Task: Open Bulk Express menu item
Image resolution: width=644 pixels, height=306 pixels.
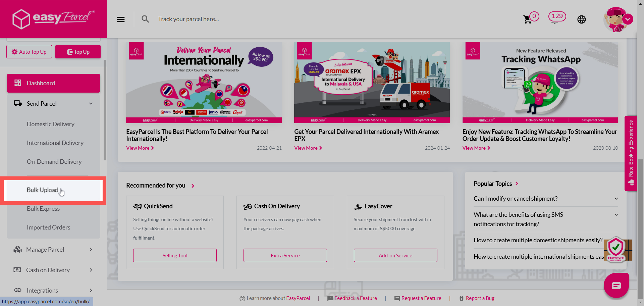Action: pos(43,209)
